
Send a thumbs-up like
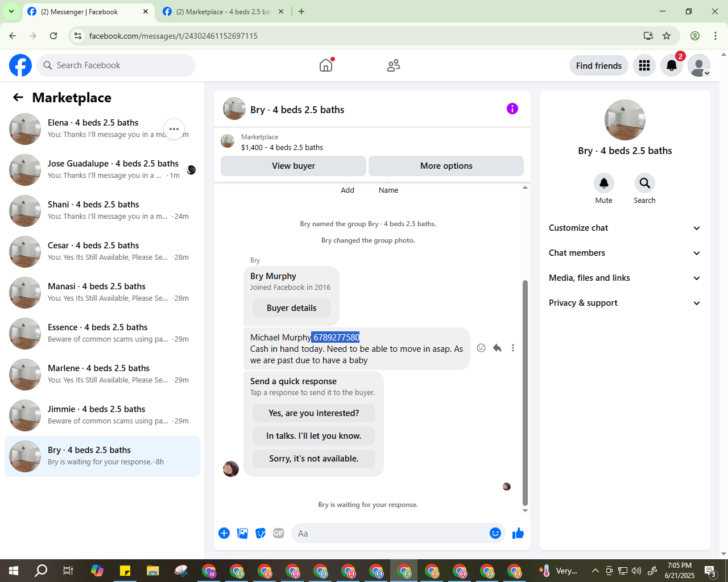click(518, 533)
